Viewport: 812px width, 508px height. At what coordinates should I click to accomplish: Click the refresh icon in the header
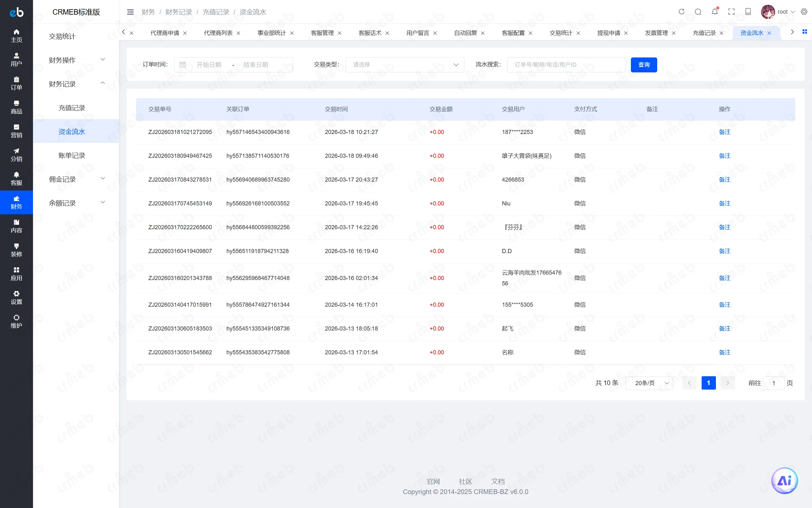(681, 12)
